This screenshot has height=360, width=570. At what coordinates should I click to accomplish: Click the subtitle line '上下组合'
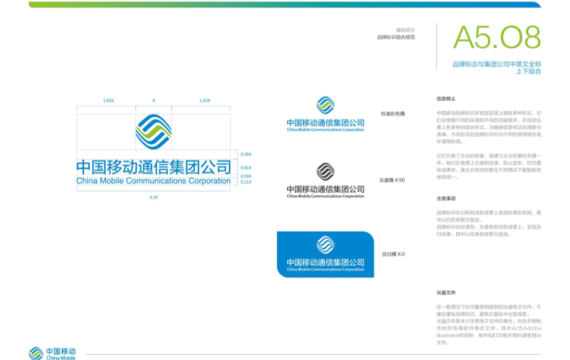(529, 71)
